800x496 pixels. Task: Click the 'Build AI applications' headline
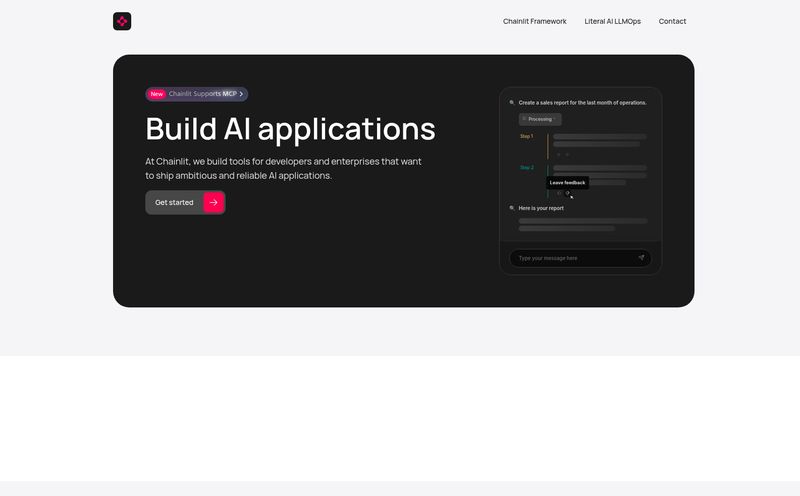coord(290,129)
